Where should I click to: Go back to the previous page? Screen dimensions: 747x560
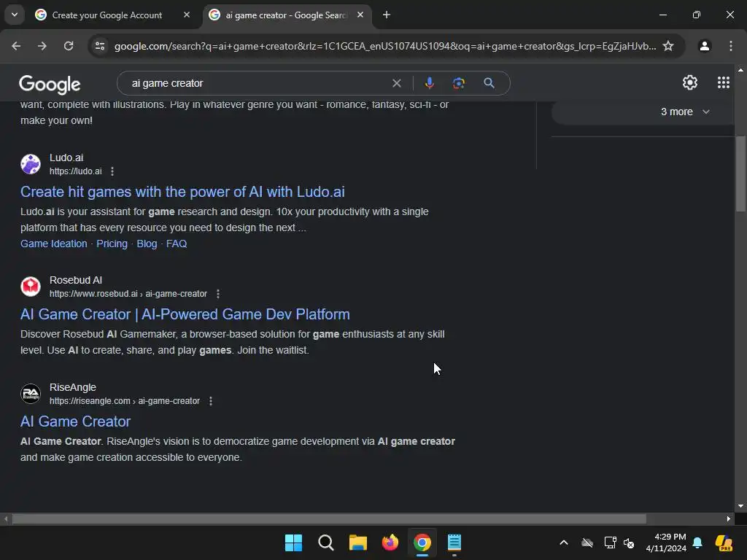[16, 46]
